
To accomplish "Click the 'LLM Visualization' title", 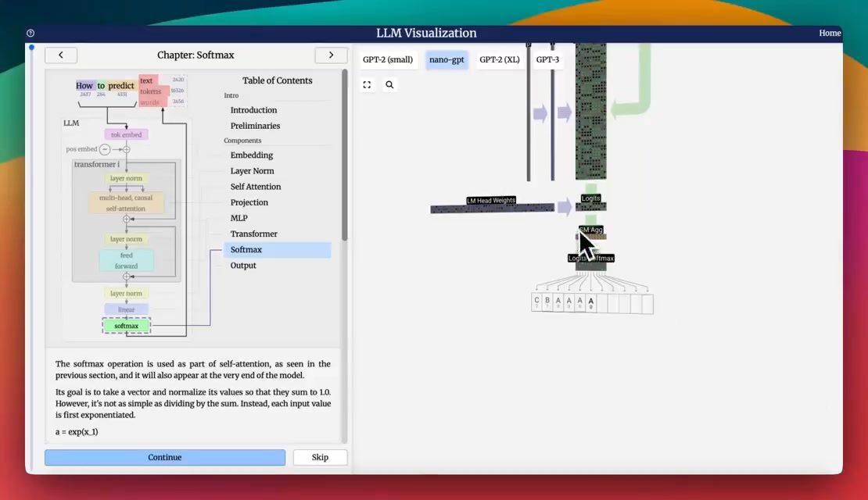I will pyautogui.click(x=426, y=33).
